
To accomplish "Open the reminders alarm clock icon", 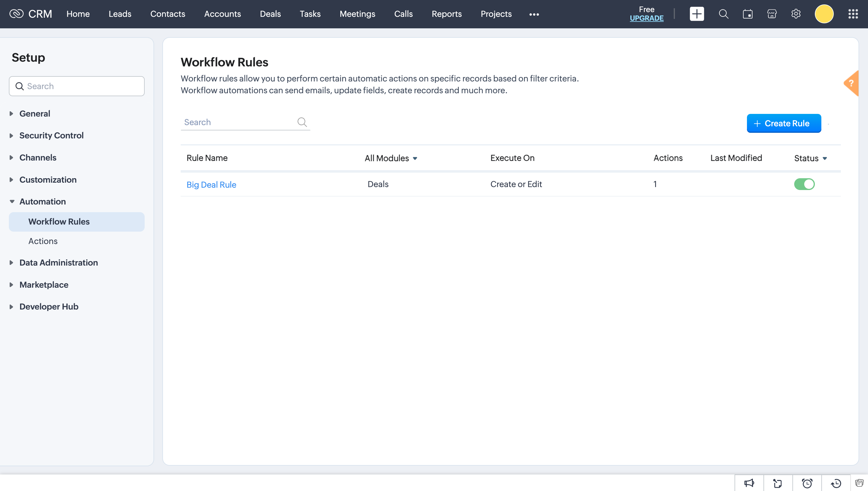I will tap(807, 483).
